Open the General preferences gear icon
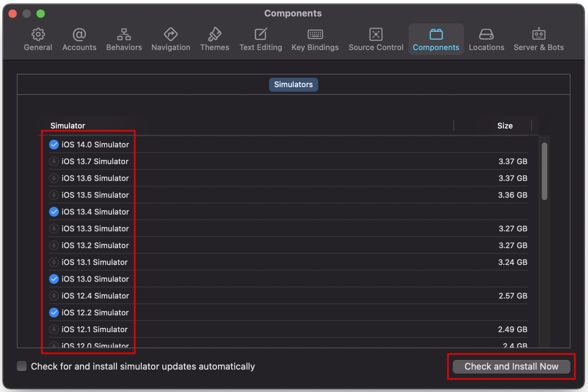Viewport: 588px width, 392px height. click(38, 34)
